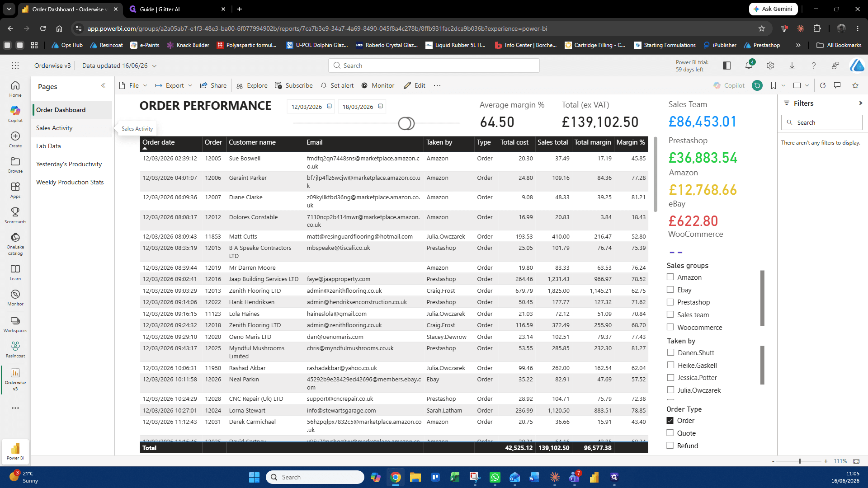Image resolution: width=868 pixels, height=488 pixels.
Task: Open the comments icon in toolbar
Action: (837, 85)
